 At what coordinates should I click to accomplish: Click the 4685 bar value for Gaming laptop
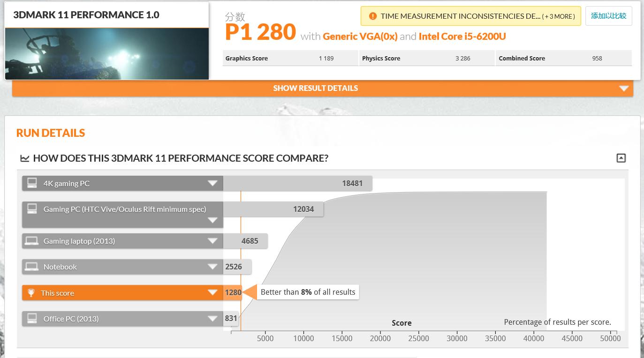tap(250, 241)
